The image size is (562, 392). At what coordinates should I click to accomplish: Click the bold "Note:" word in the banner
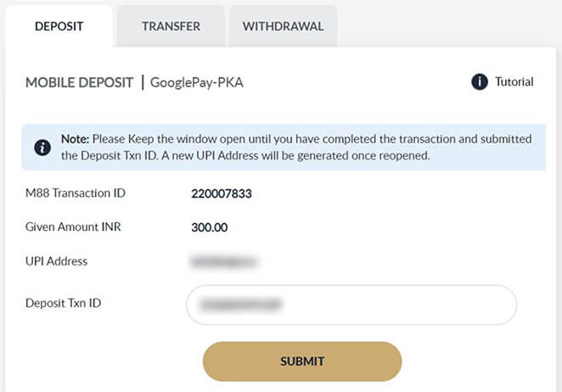click(x=75, y=138)
